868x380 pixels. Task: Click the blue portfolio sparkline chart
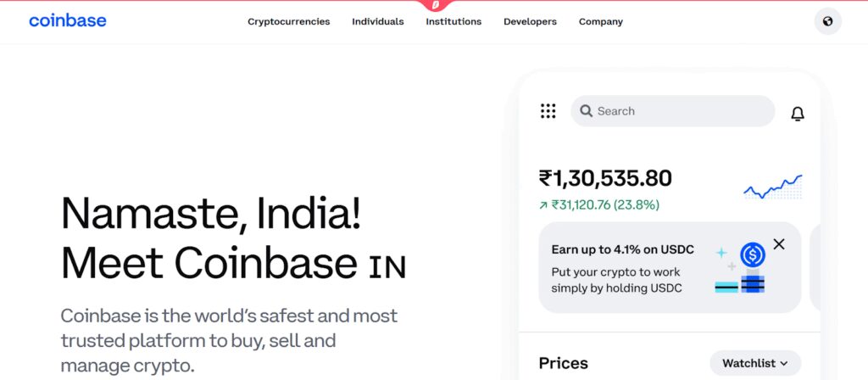tap(772, 187)
